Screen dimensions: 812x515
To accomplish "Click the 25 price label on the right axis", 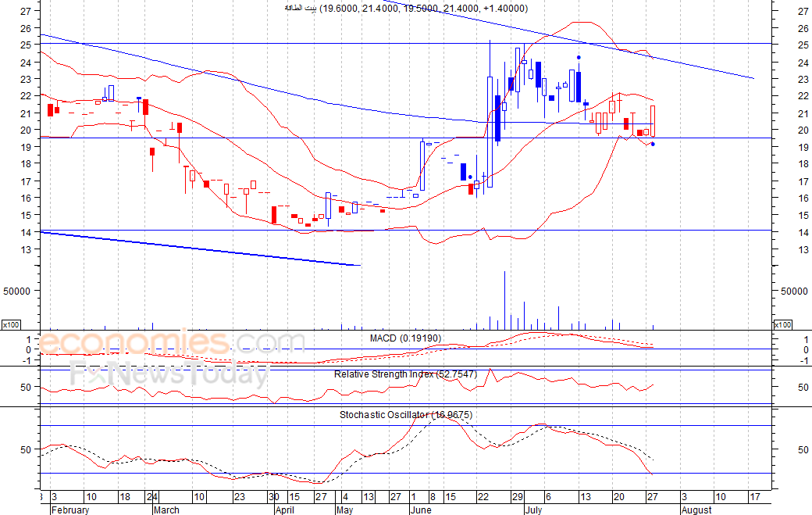I will click(803, 45).
